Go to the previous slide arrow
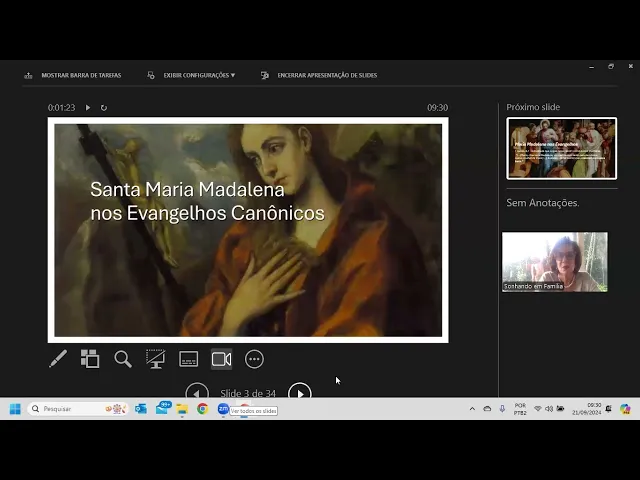The width and height of the screenshot is (640, 480). click(x=197, y=391)
